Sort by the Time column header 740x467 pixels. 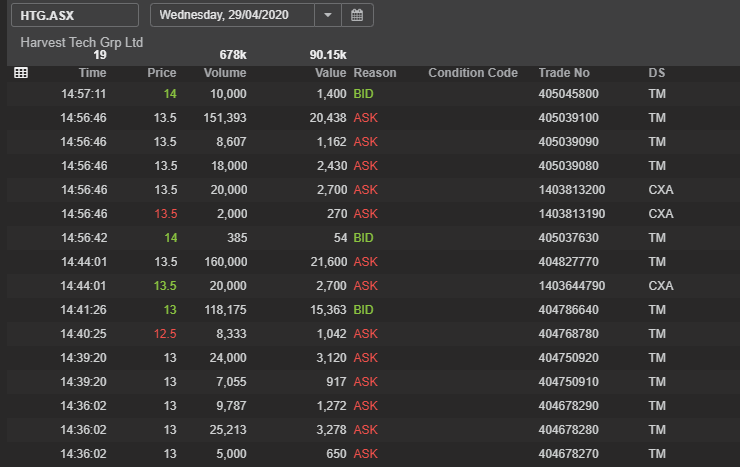coord(92,73)
